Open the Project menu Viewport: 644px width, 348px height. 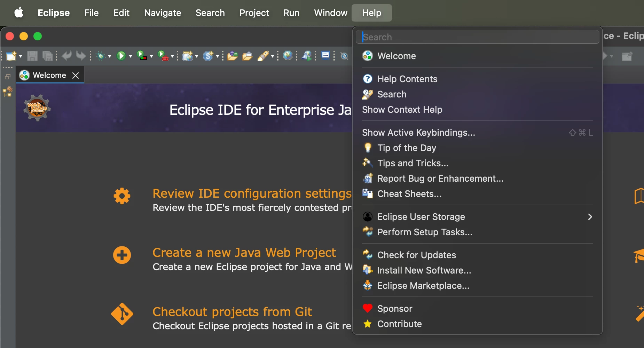254,13
